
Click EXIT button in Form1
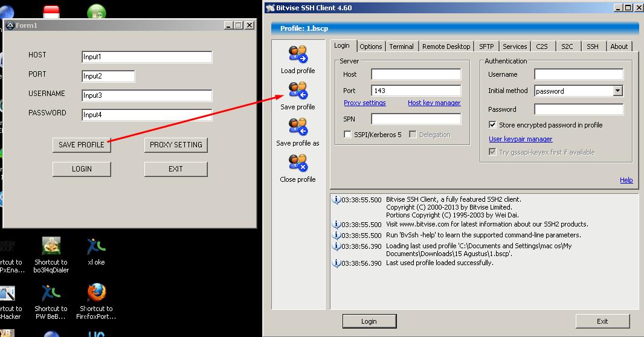pos(176,168)
